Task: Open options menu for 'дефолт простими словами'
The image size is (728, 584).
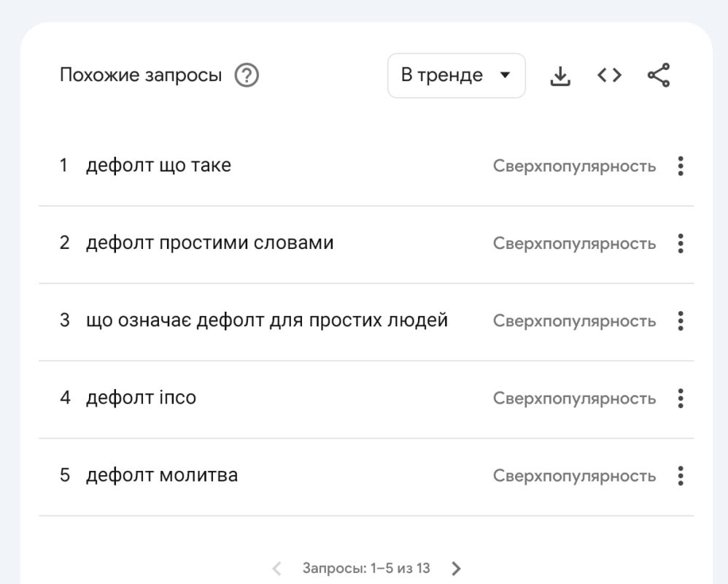Action: [x=680, y=243]
